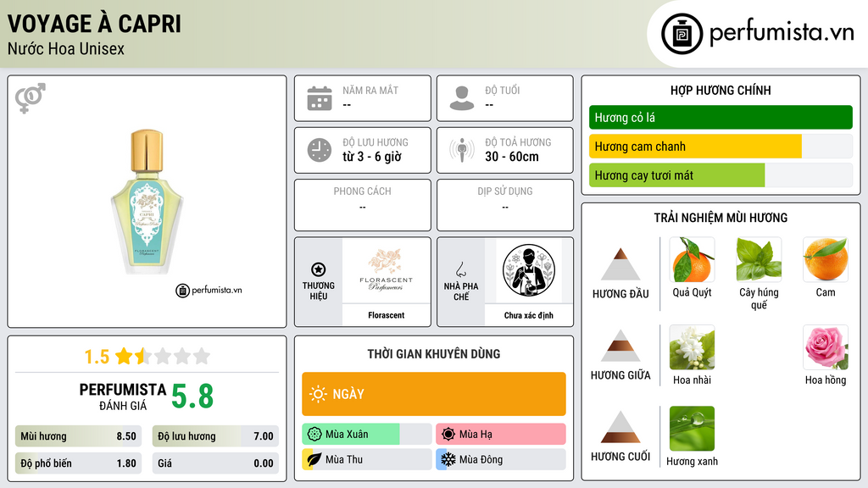The image size is (868, 488).
Task: Click the clock icon for Độ lưu hương
Action: pos(320,150)
